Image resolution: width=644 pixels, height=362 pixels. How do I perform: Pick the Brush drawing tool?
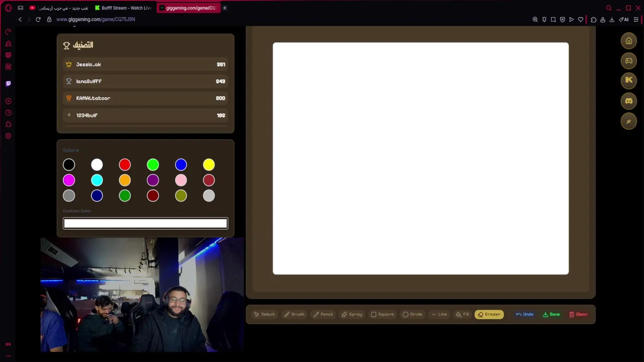294,314
